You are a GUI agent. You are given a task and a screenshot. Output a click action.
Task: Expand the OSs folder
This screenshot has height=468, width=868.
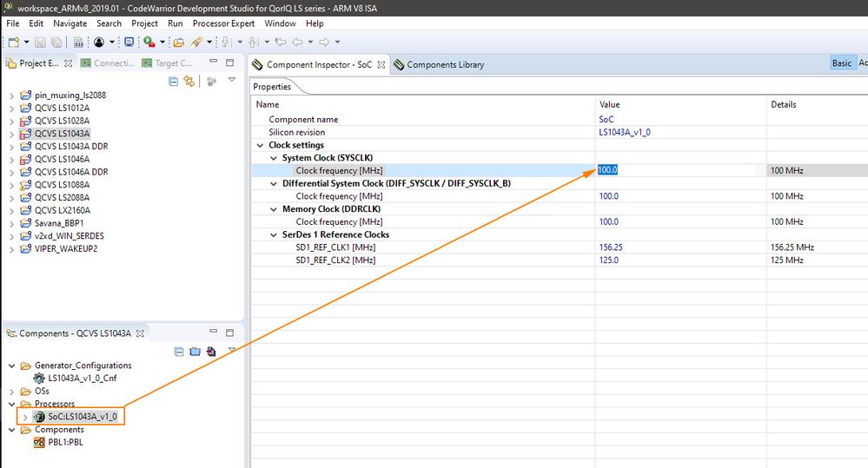pyautogui.click(x=11, y=392)
